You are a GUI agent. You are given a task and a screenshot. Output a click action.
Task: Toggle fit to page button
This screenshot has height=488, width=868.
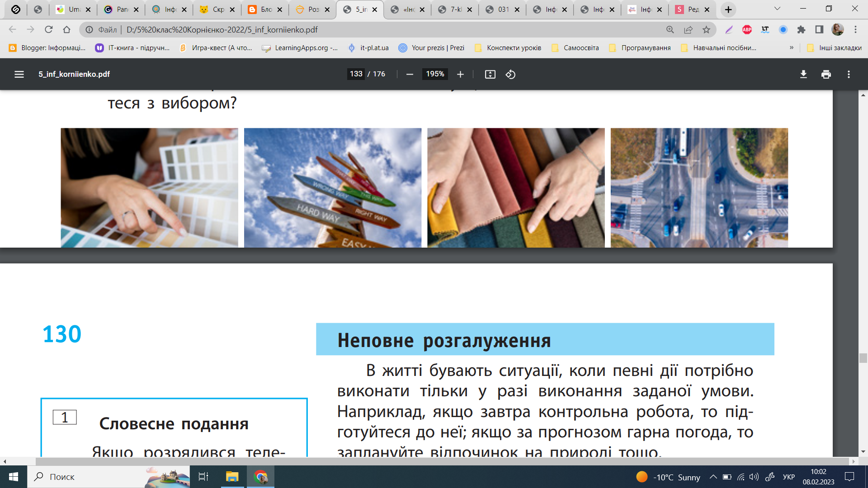(490, 74)
